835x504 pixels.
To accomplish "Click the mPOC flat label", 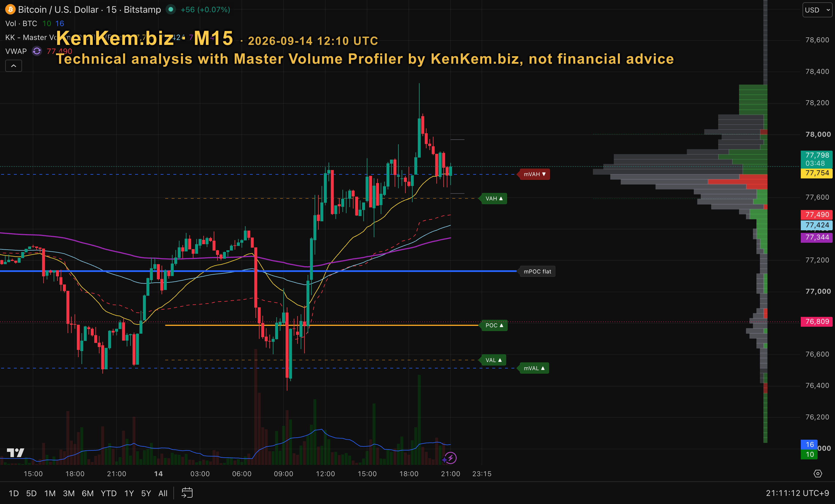I will [538, 271].
